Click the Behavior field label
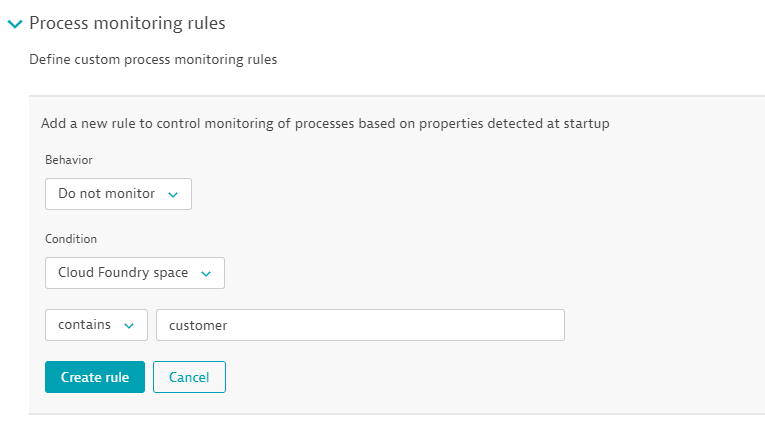 (69, 160)
